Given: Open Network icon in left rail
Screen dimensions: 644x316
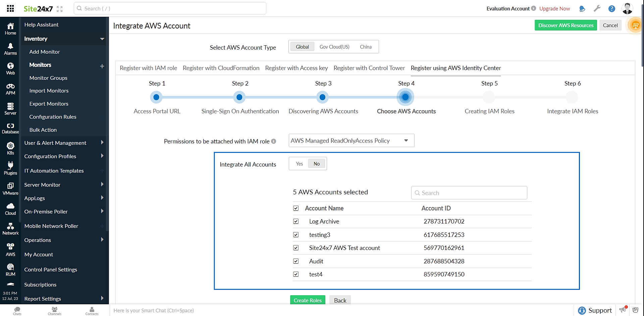Looking at the screenshot, I should [10, 229].
